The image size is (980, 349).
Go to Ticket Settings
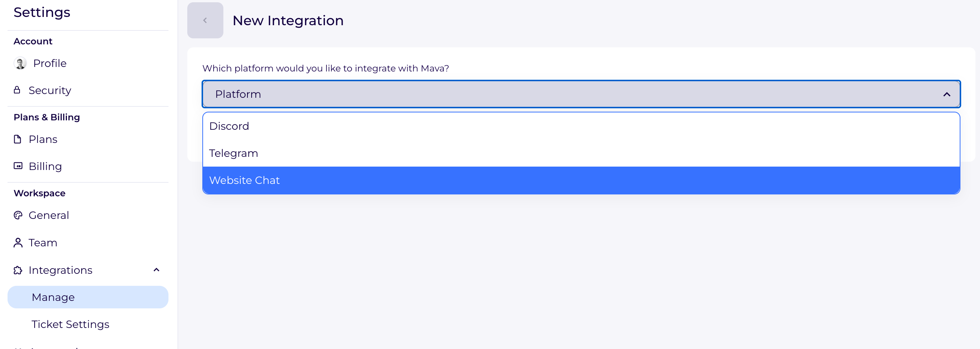pos(70,324)
